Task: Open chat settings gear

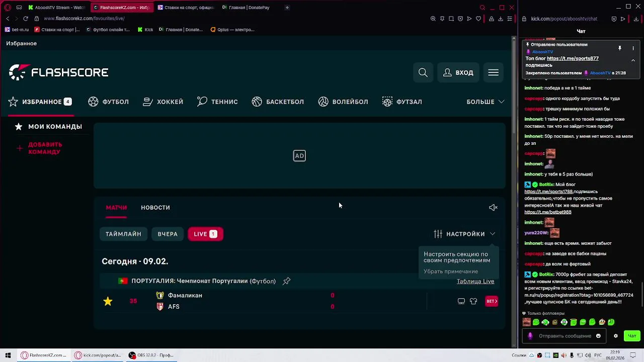Action: point(615,336)
